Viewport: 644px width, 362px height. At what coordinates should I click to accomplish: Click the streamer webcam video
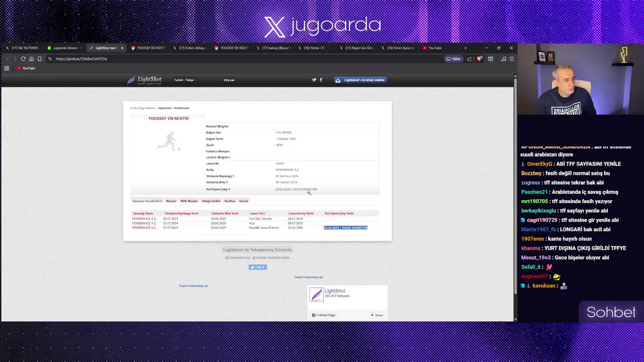(x=581, y=79)
